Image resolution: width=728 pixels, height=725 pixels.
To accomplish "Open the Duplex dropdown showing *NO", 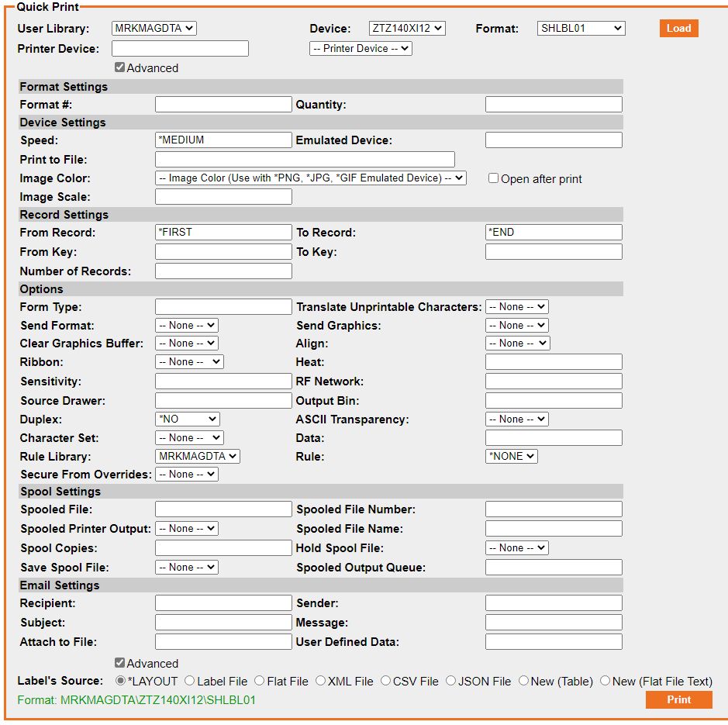I will click(187, 419).
